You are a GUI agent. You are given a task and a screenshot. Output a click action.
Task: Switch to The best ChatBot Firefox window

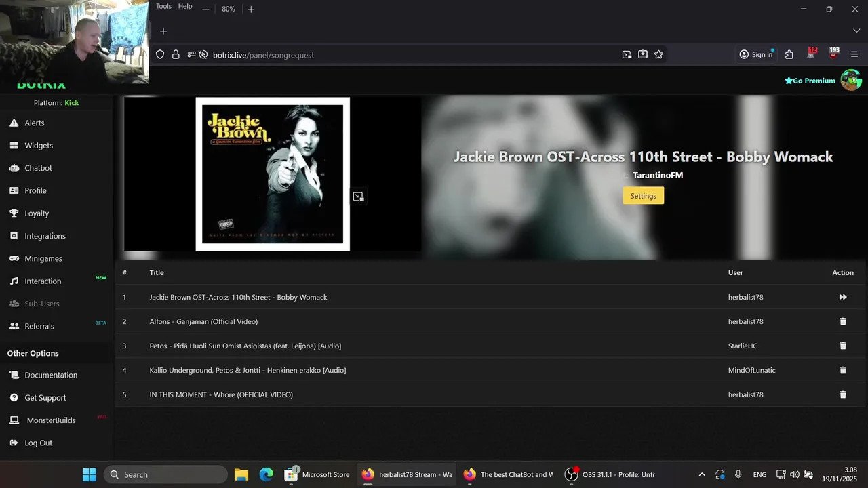(509, 474)
